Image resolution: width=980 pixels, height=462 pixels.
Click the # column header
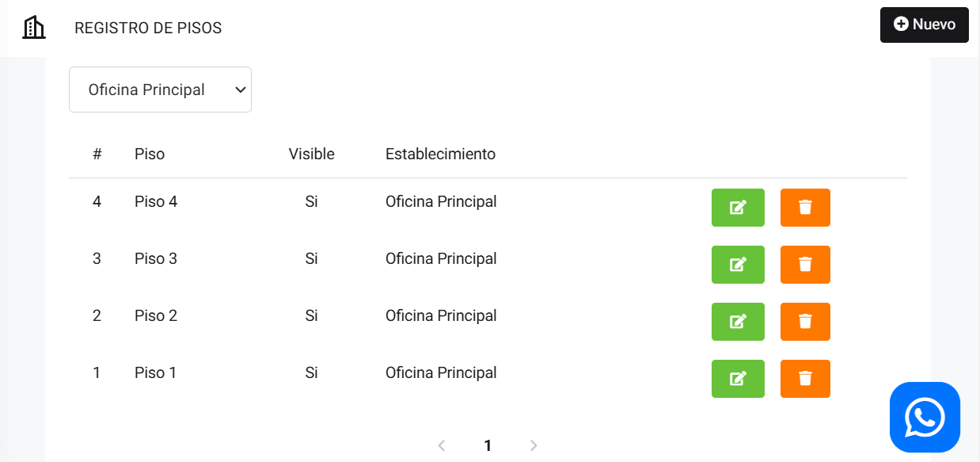click(x=97, y=154)
